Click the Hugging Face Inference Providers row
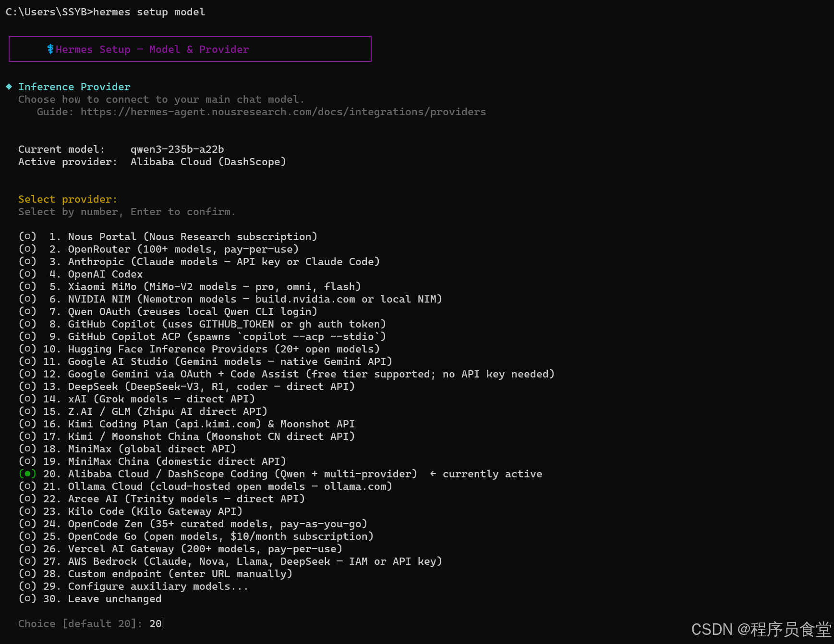The width and height of the screenshot is (834, 644). click(224, 349)
